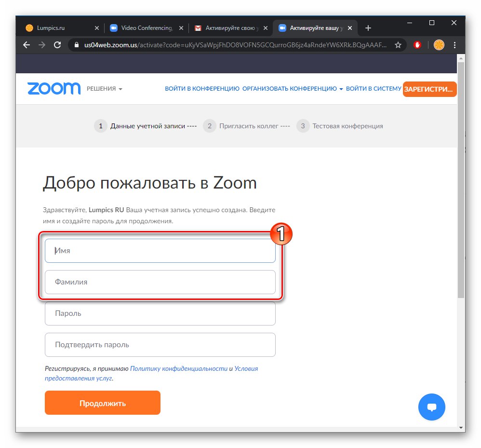Click the browser back arrow
Image resolution: width=481 pixels, height=448 pixels.
click(x=27, y=45)
